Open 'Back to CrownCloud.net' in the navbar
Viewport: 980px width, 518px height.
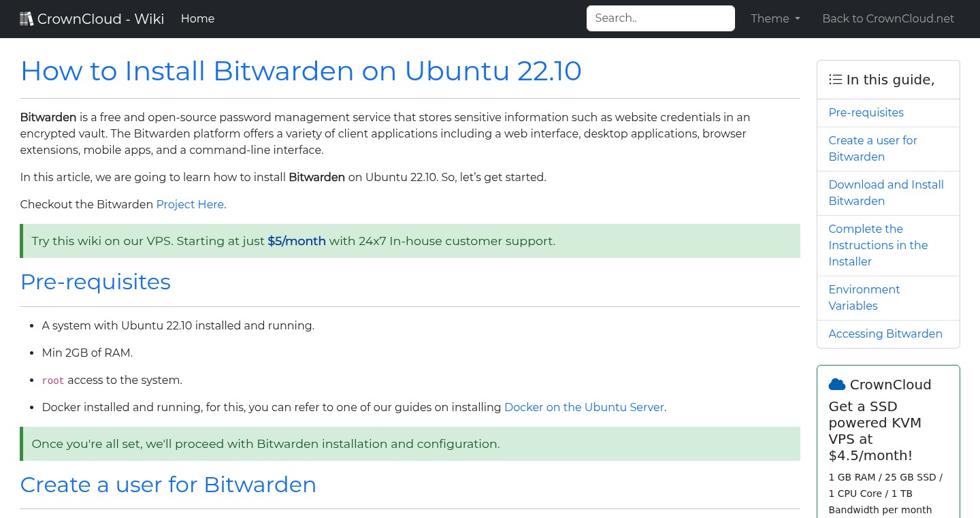pos(888,18)
